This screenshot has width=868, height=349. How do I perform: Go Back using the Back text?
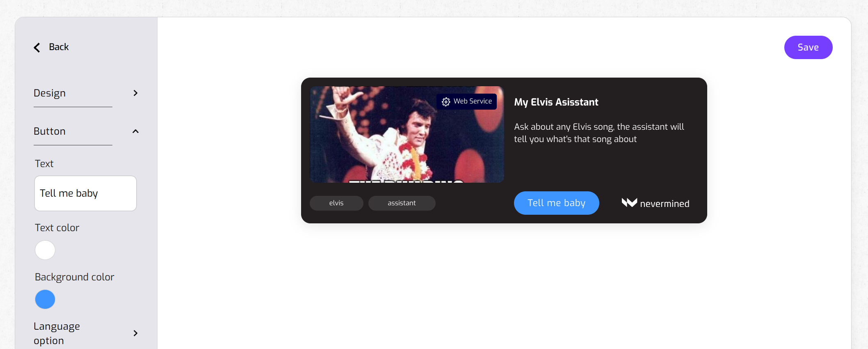59,47
